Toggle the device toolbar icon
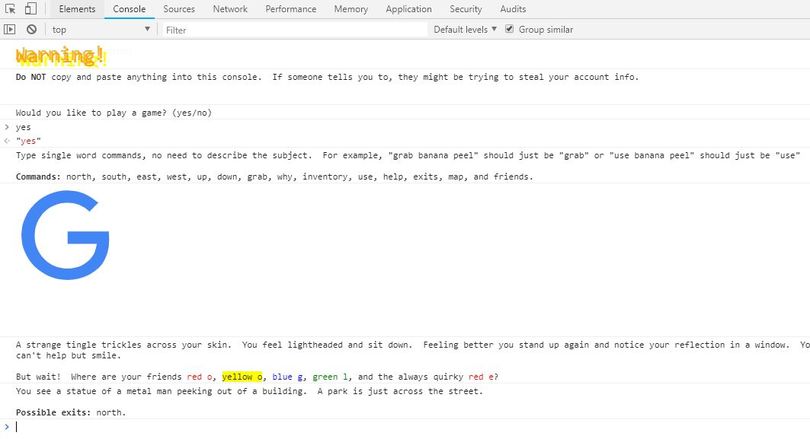 point(31,9)
